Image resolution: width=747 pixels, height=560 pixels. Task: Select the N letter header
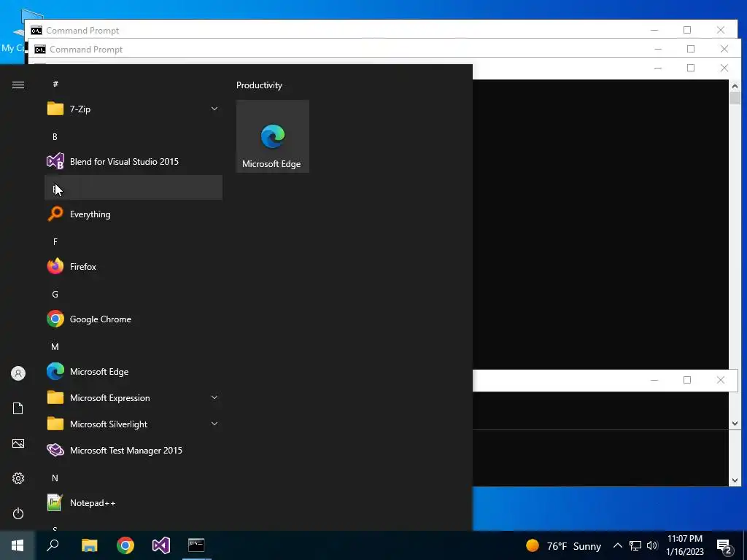[x=55, y=478]
